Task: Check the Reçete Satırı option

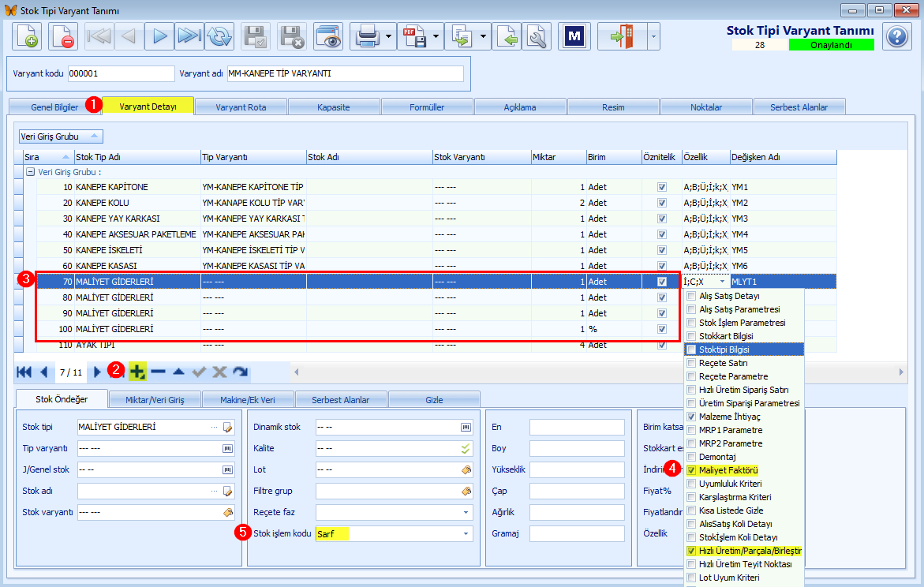Action: [x=691, y=363]
